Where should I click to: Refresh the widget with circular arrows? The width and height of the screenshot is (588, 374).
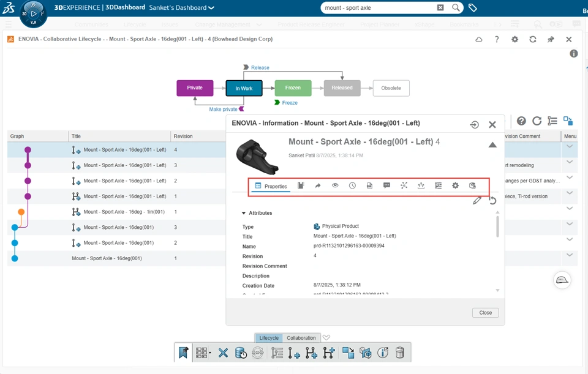pos(533,39)
